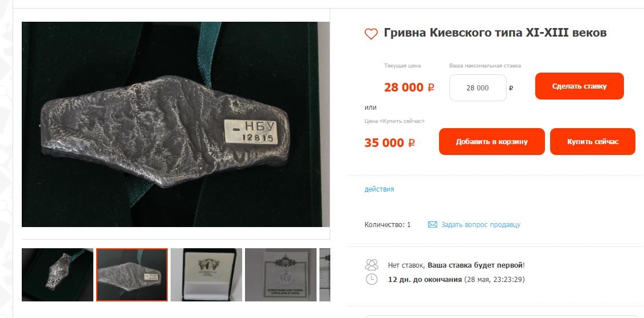This screenshot has width=644, height=318.
Task: Open the large ingot photo
Action: [176, 124]
